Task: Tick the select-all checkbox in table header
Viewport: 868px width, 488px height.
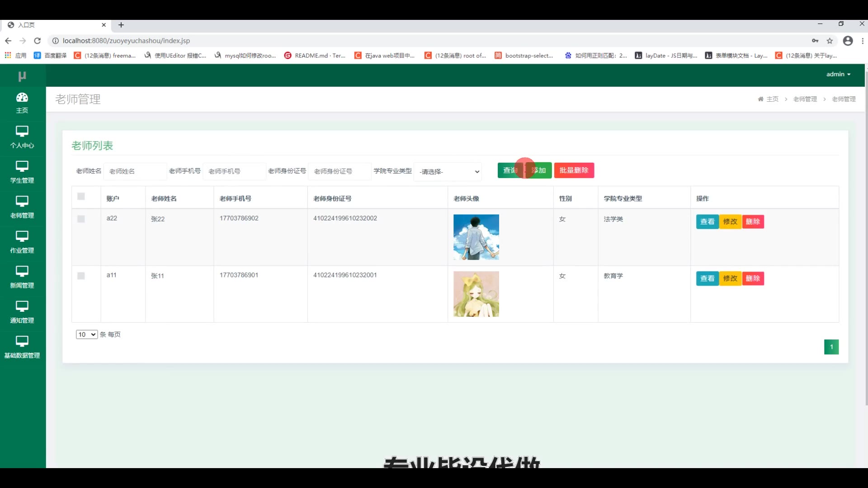Action: tap(81, 196)
